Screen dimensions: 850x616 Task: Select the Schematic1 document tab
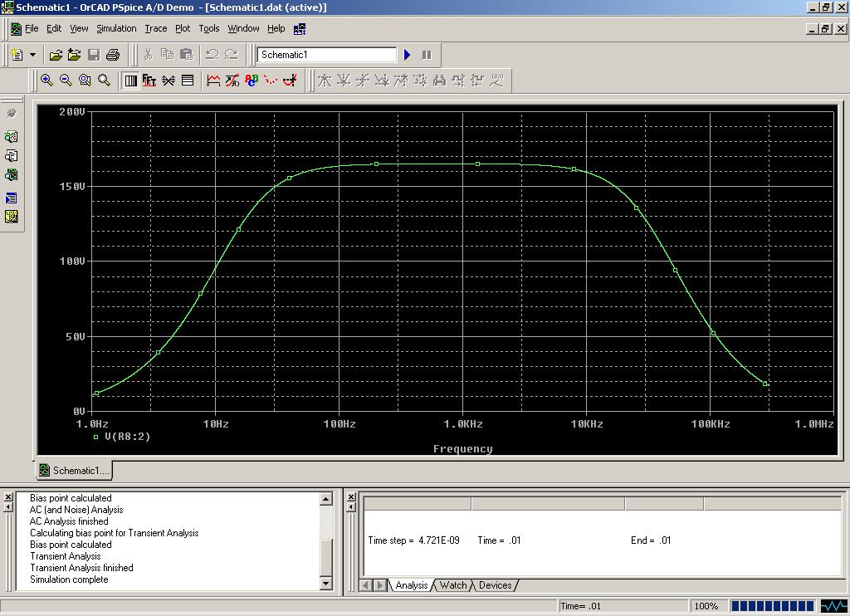coord(74,471)
